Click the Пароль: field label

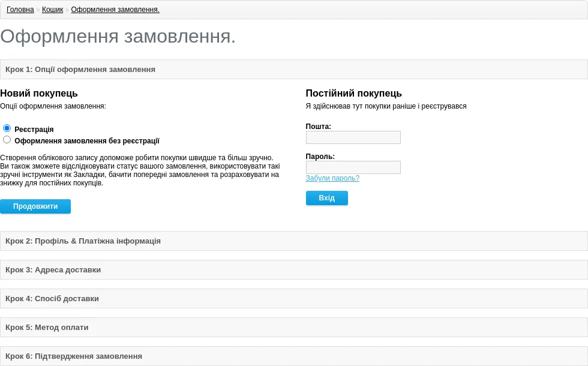(320, 157)
